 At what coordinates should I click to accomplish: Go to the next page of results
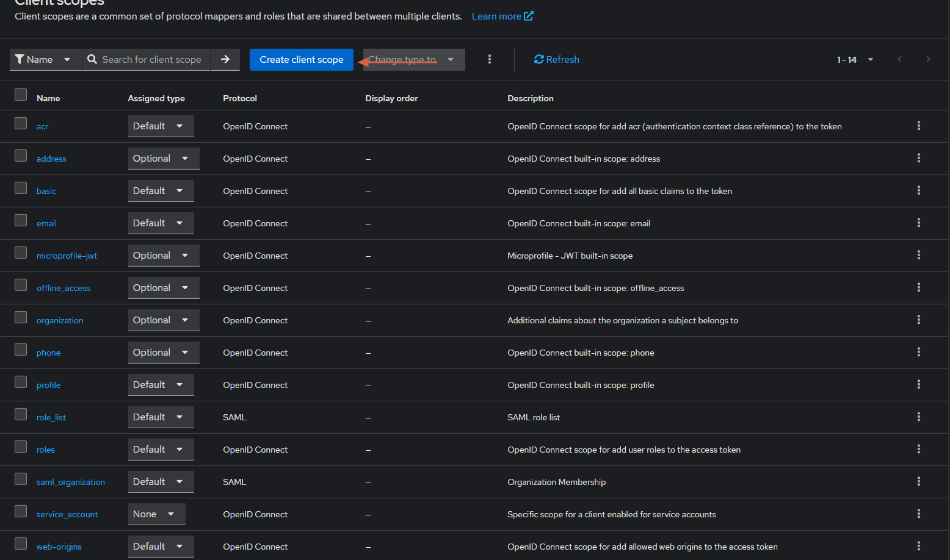pyautogui.click(x=928, y=59)
